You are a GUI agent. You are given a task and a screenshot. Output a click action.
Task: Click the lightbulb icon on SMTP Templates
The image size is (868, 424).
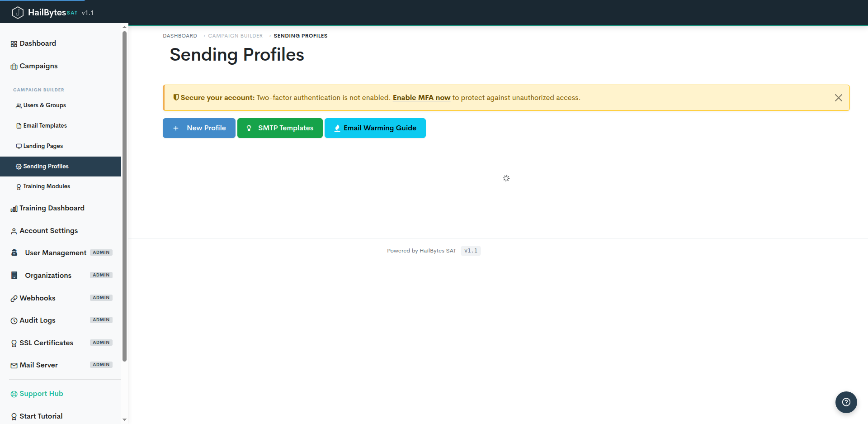pos(249,128)
